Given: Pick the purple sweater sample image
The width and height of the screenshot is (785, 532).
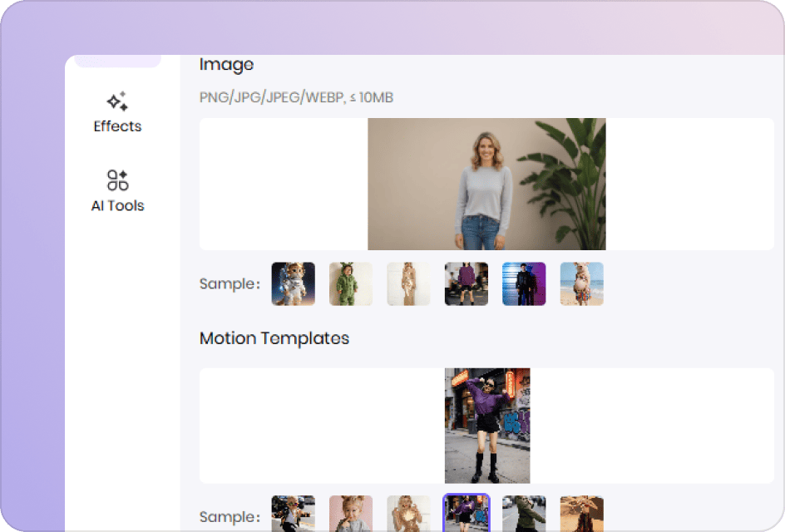Looking at the screenshot, I should coord(466,284).
